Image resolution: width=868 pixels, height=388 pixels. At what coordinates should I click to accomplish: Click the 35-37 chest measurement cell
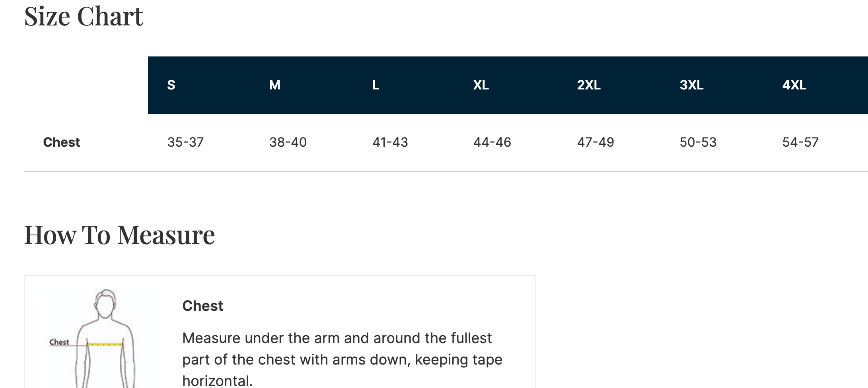tap(185, 142)
